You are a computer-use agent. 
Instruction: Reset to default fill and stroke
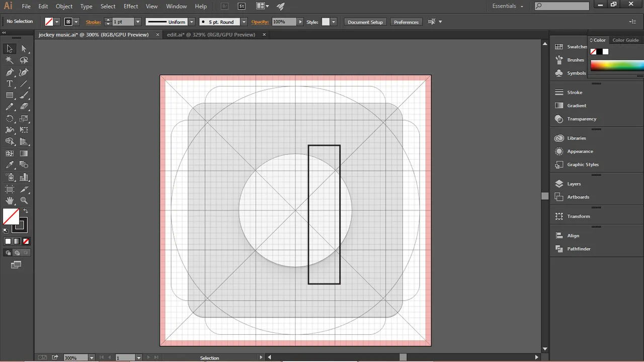point(6,231)
